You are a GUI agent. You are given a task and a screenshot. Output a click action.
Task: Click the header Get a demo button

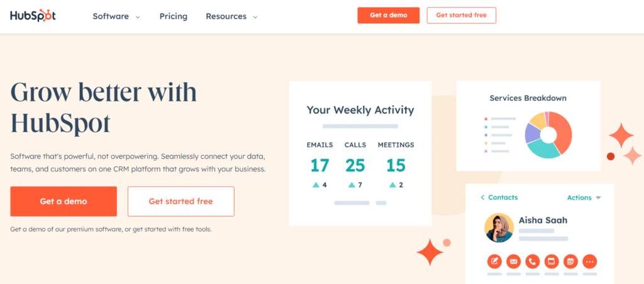(x=389, y=16)
